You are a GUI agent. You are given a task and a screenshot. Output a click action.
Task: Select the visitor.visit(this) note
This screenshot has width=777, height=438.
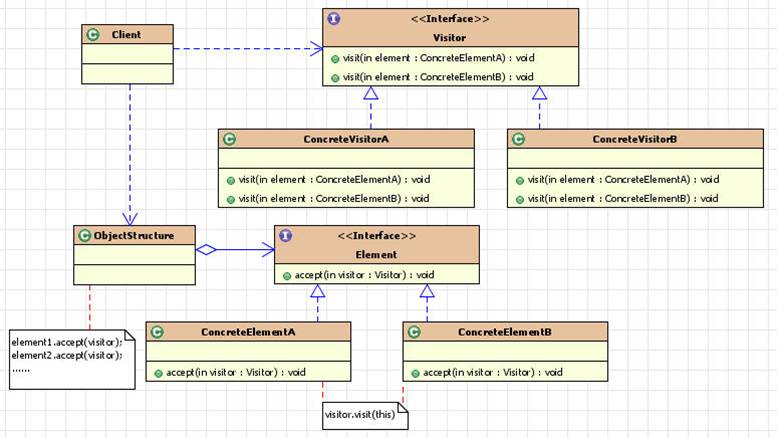coord(365,415)
